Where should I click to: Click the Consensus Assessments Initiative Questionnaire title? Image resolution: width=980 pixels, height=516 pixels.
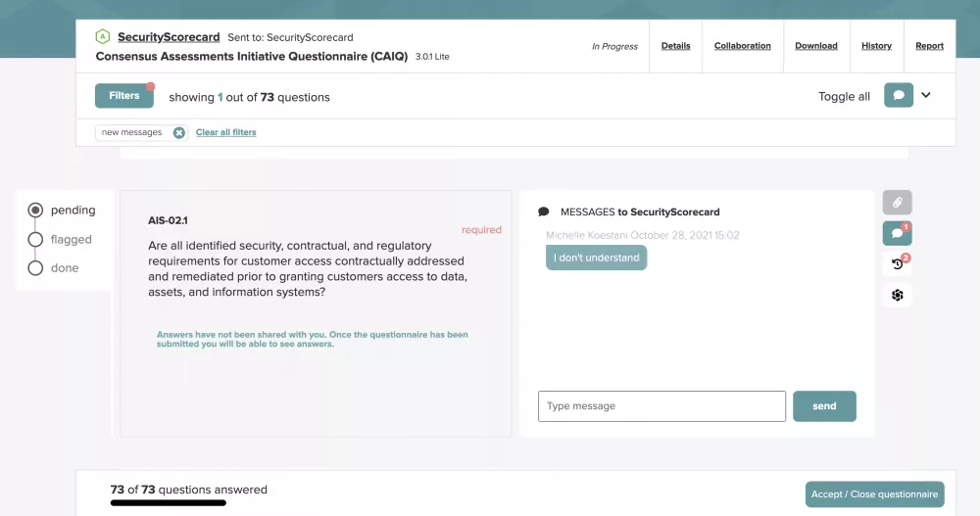(251, 56)
